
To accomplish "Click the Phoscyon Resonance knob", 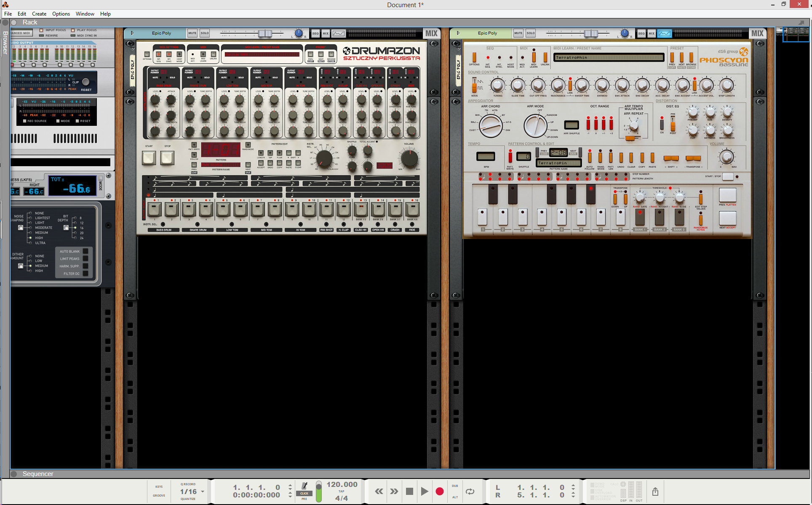I will tap(558, 85).
